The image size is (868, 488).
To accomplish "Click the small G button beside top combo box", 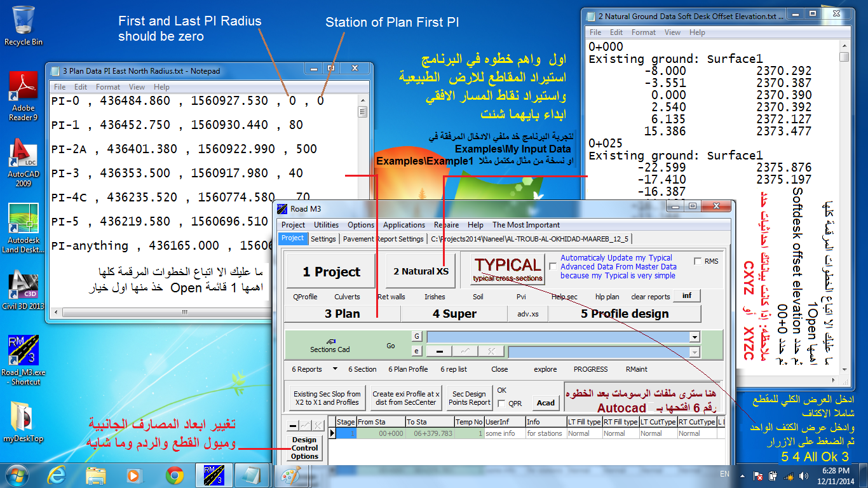I will [417, 337].
